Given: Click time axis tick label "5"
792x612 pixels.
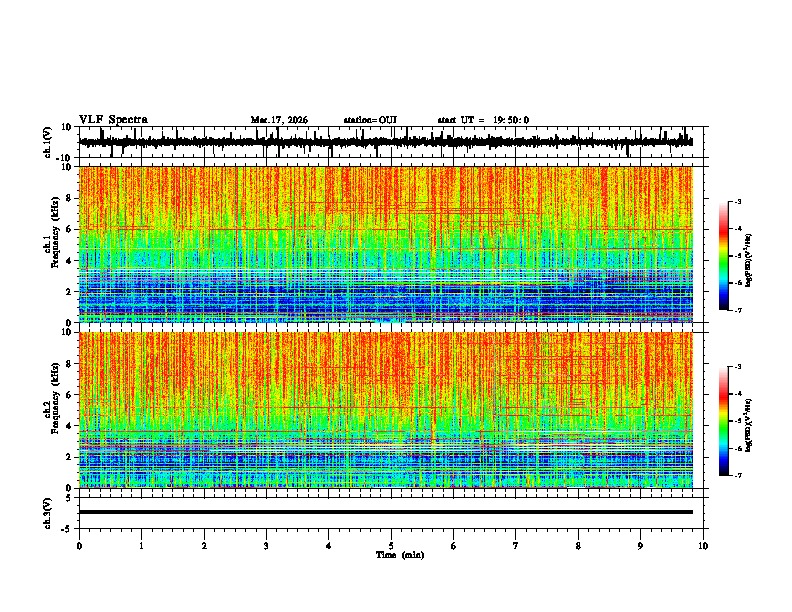Looking at the screenshot, I should [x=391, y=546].
